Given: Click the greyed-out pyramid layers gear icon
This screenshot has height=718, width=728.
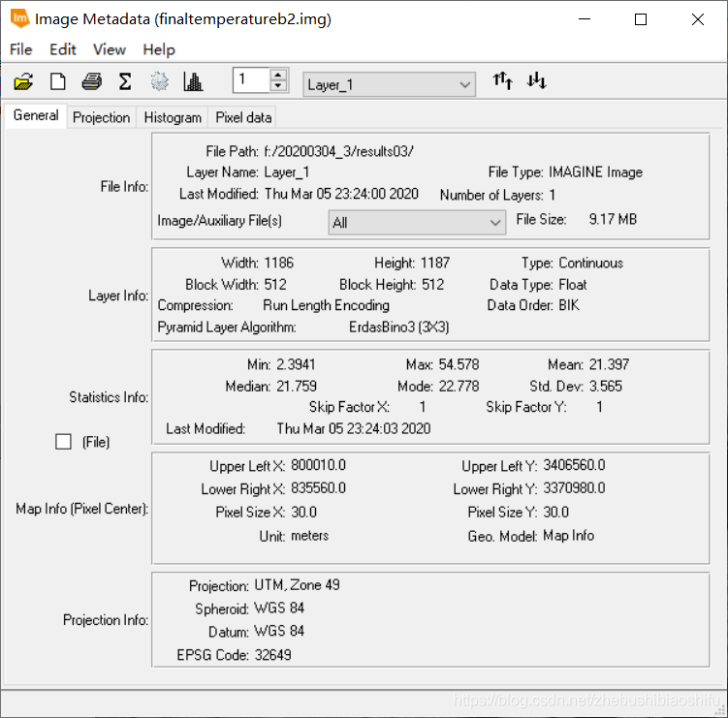Looking at the screenshot, I should pyautogui.click(x=159, y=81).
